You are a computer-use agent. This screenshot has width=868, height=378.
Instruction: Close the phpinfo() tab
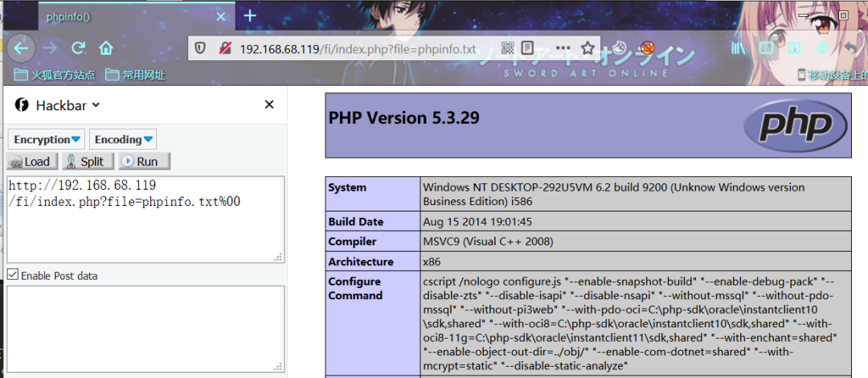(221, 17)
